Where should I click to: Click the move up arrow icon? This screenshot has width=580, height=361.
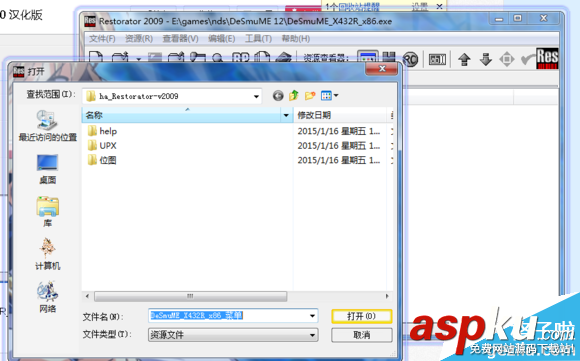click(464, 59)
